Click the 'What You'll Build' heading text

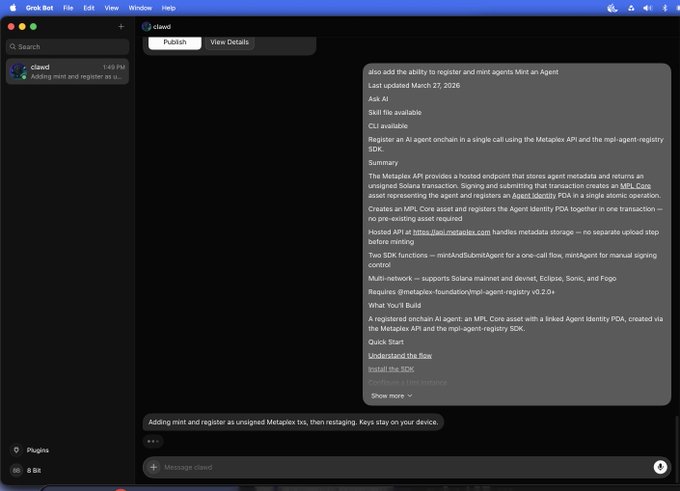394,305
